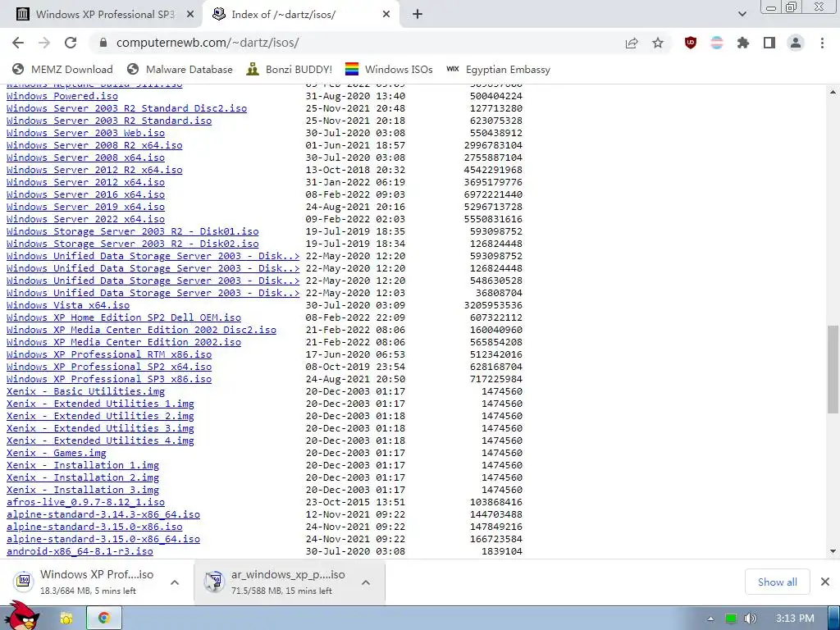The width and height of the screenshot is (840, 630).
Task: Download Windows_Powered.iso
Action: click(62, 96)
